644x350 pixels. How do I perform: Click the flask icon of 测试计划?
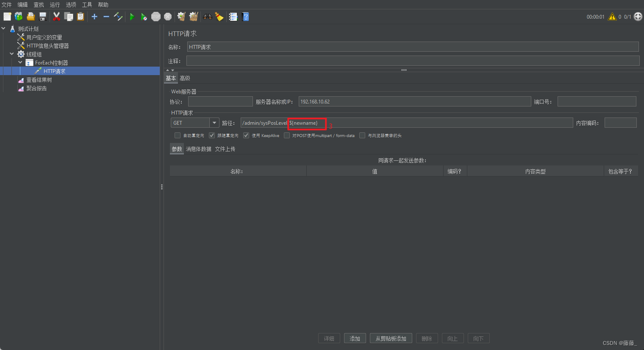[12, 29]
